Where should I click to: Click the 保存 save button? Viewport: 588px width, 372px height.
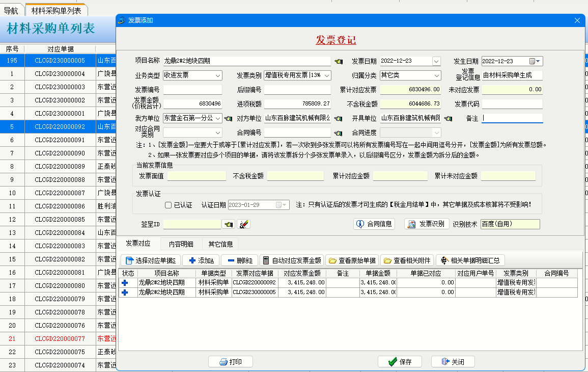pyautogui.click(x=400, y=362)
